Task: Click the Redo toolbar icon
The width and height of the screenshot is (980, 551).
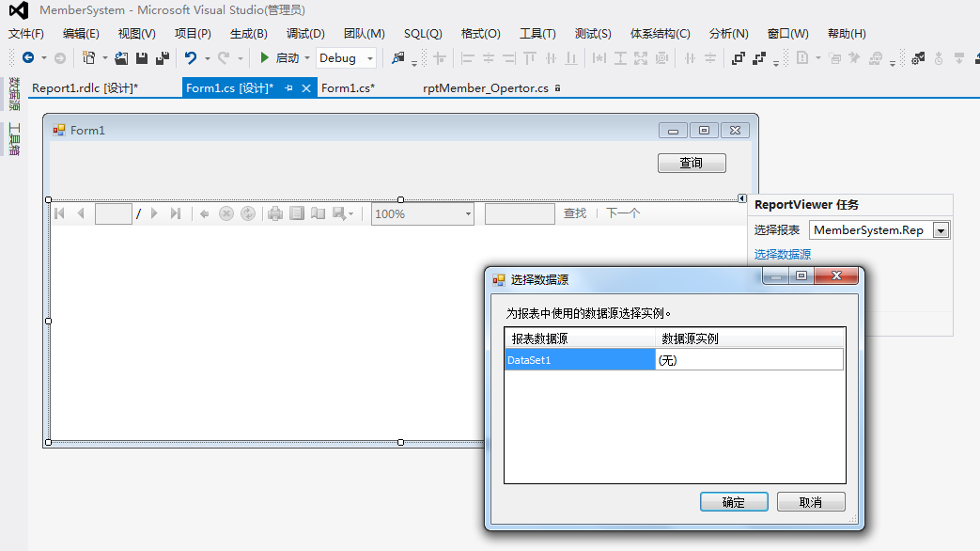Action: (224, 58)
